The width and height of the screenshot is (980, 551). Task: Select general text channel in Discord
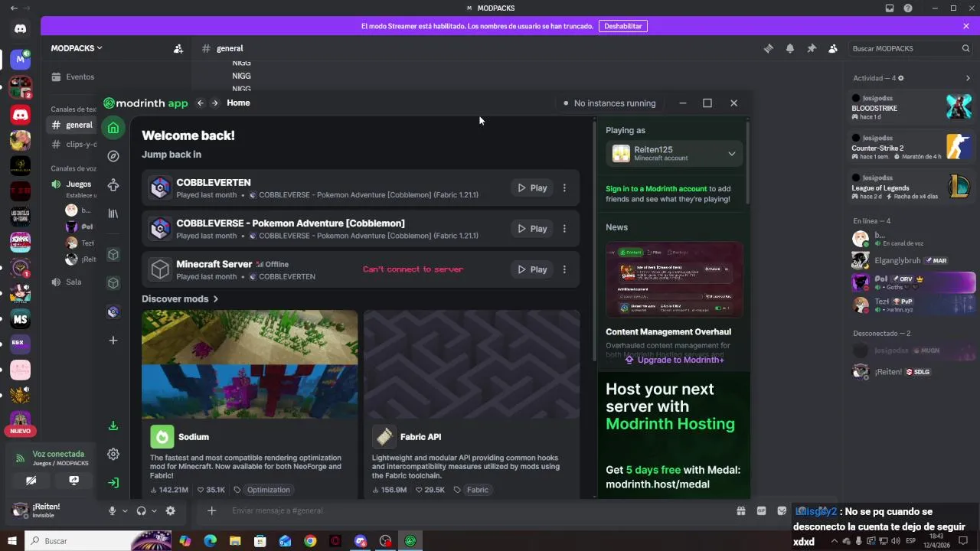(73, 125)
